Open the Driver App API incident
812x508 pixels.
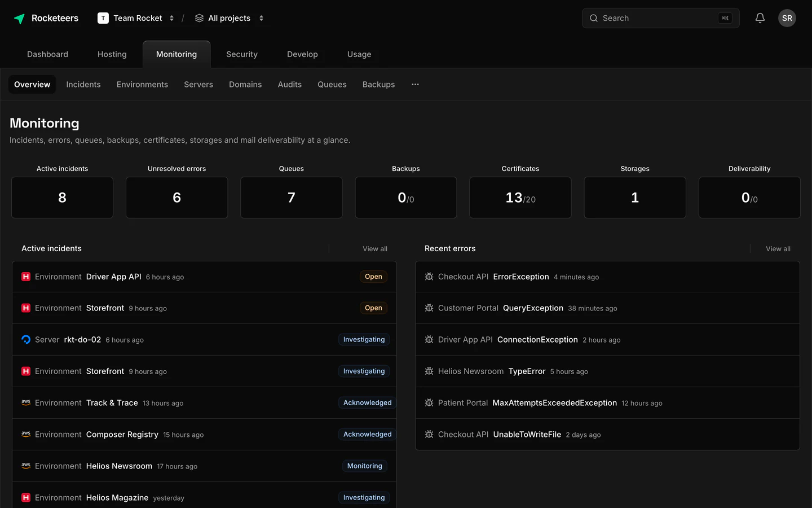(x=204, y=277)
